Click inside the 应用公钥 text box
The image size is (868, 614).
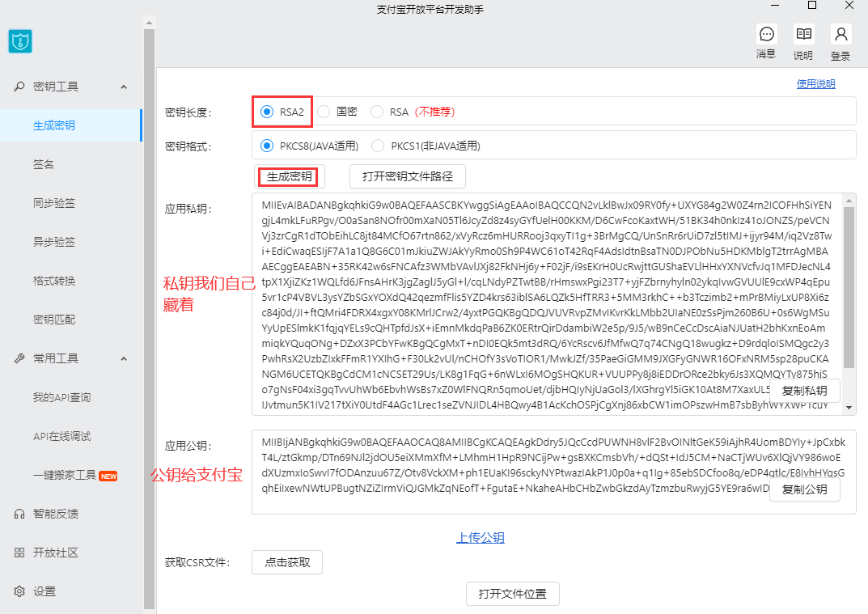(553, 472)
